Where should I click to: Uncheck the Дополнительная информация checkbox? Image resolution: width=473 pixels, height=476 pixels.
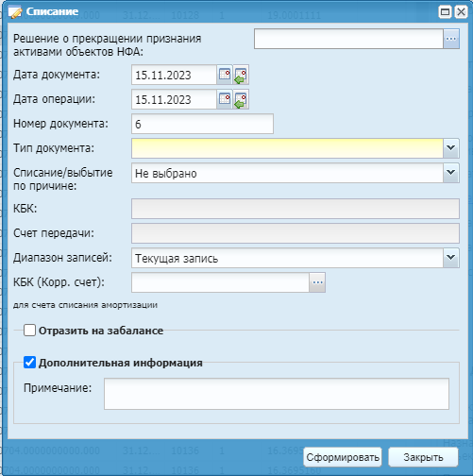pos(29,363)
